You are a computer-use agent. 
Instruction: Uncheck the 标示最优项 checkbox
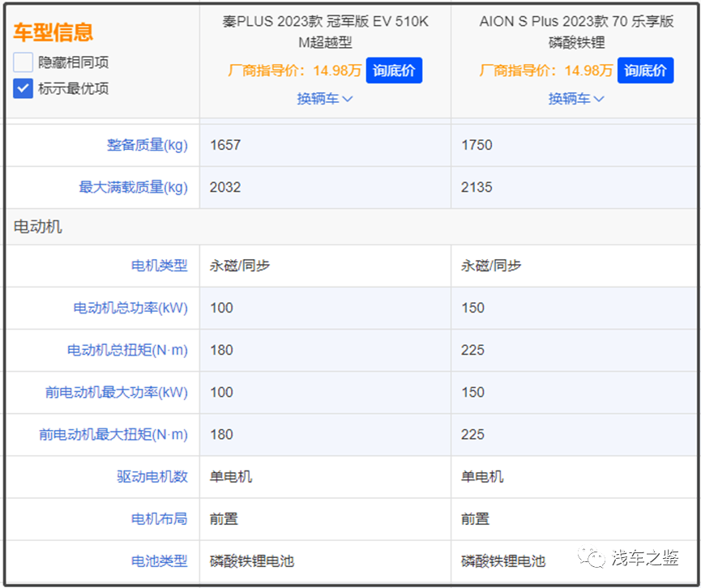[x=23, y=88]
